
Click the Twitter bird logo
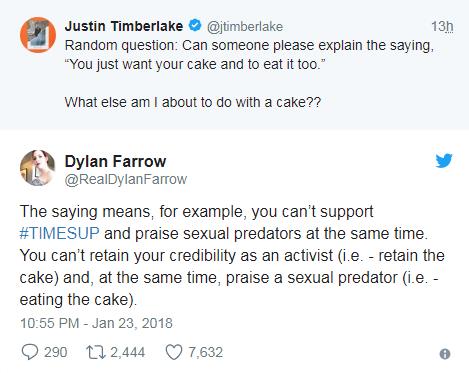(444, 161)
